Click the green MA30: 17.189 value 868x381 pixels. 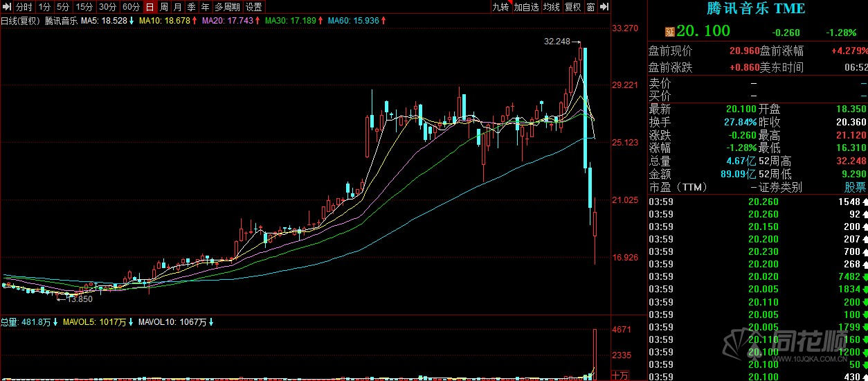pos(290,21)
